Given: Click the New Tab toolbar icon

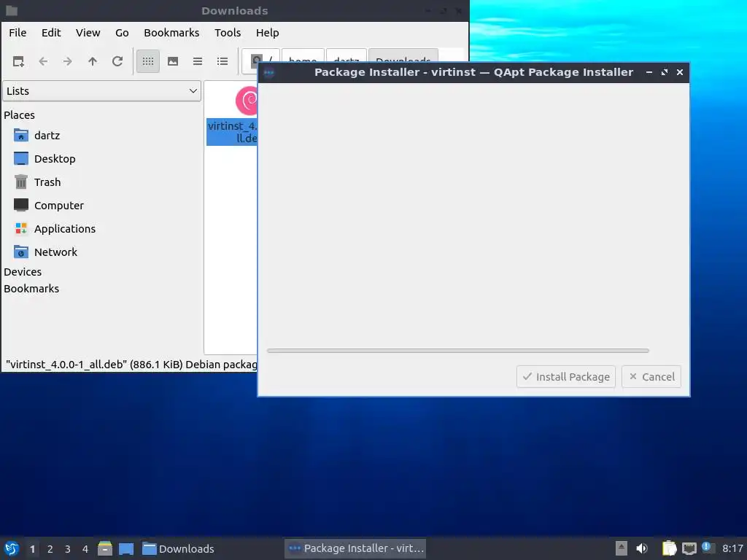Looking at the screenshot, I should coord(18,61).
